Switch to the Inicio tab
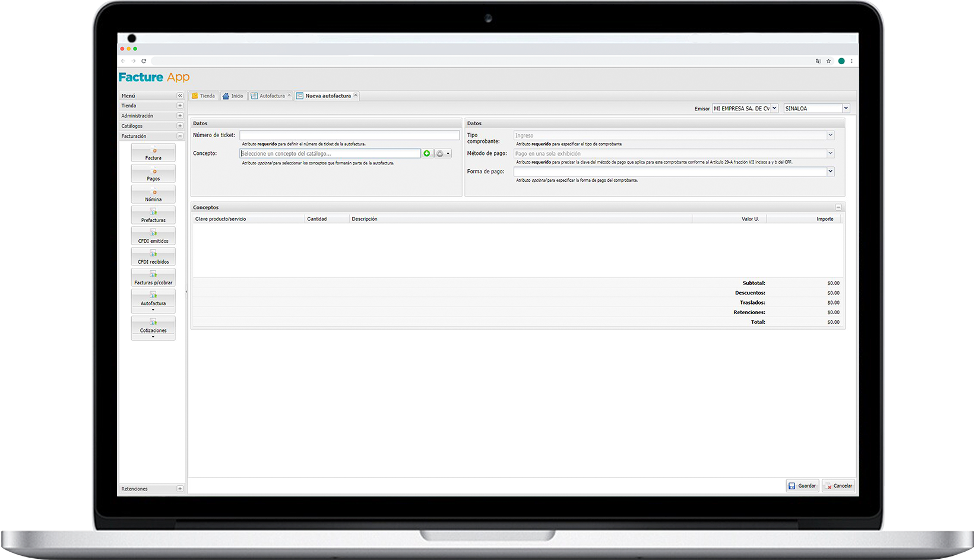 pyautogui.click(x=233, y=96)
